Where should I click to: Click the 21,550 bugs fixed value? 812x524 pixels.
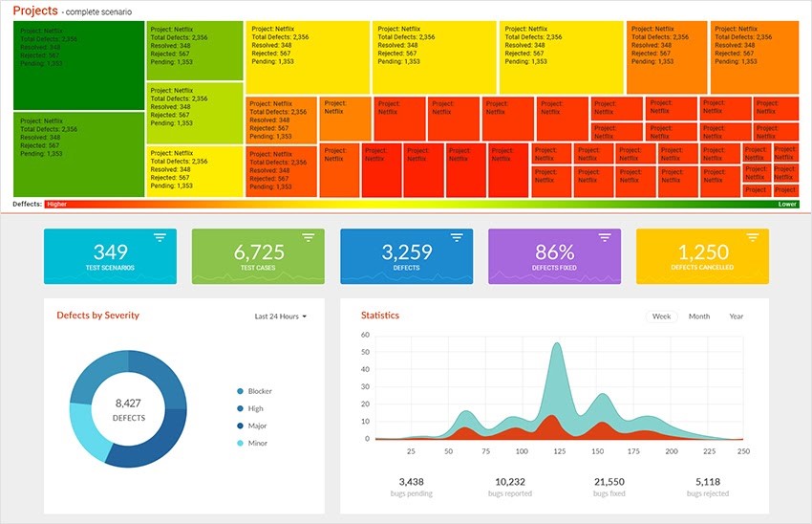tap(609, 482)
